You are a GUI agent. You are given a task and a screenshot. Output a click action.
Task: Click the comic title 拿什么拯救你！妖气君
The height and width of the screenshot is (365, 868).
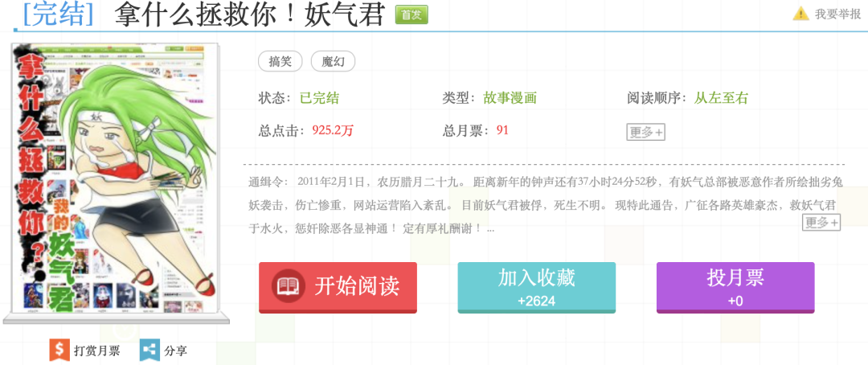(x=249, y=15)
